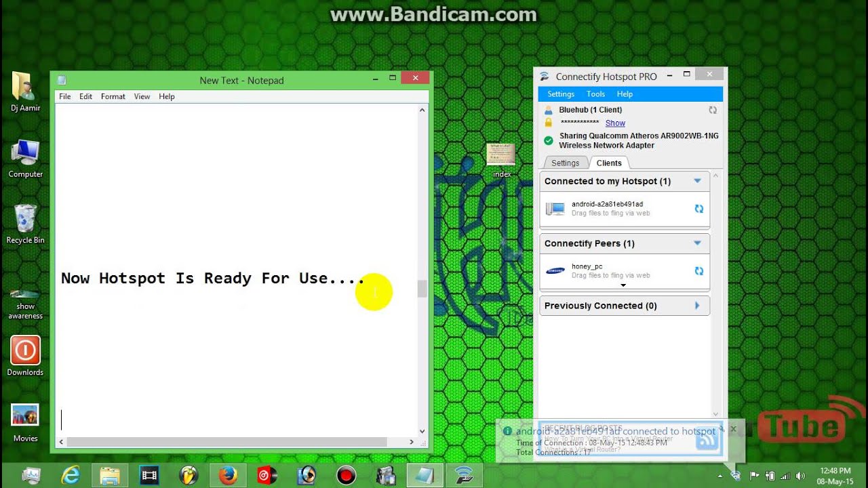
Task: Click the Connectify client list scroll up arrow
Action: coord(715,176)
